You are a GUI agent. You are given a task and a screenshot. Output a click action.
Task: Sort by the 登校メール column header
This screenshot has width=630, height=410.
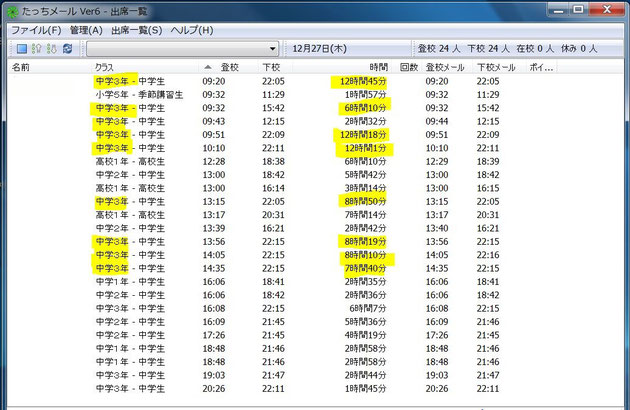coord(445,67)
